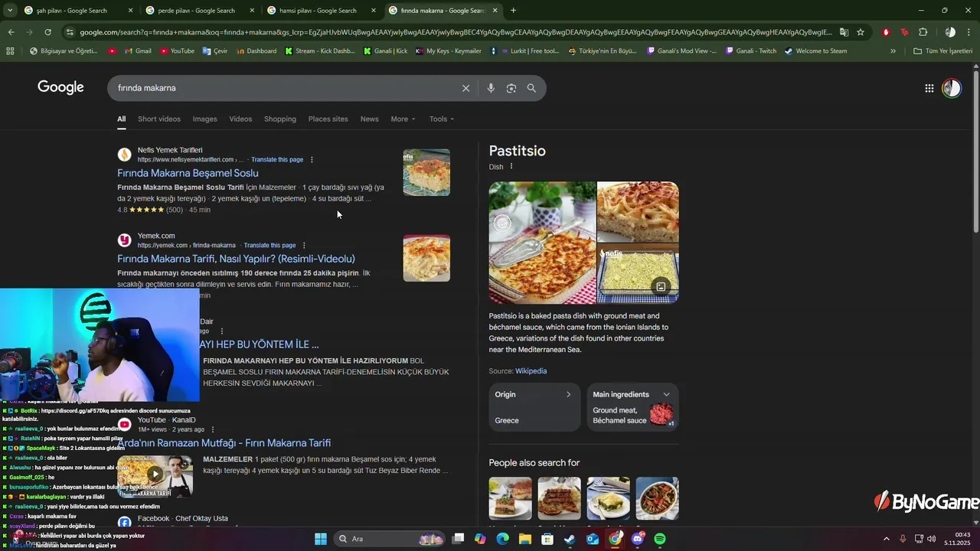Go to Google homepage logo

[x=60, y=87]
